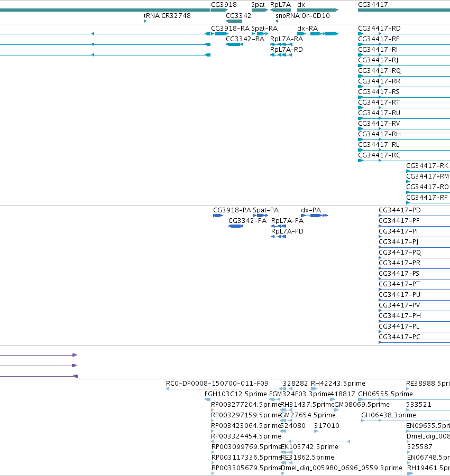Click transcript RpL7A-RA
Image resolution: width=450 pixels, height=476 pixels.
tap(287, 39)
